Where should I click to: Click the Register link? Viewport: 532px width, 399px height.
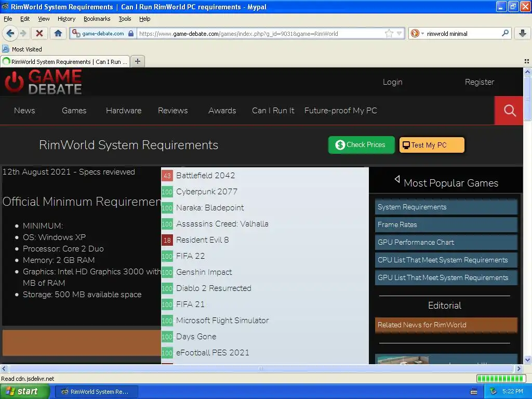click(x=480, y=82)
